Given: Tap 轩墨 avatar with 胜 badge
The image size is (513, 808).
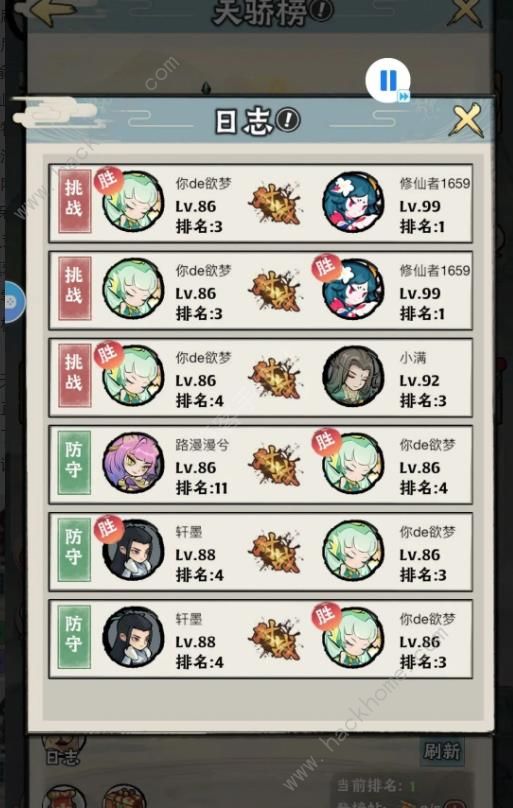Looking at the screenshot, I should pos(133,550).
